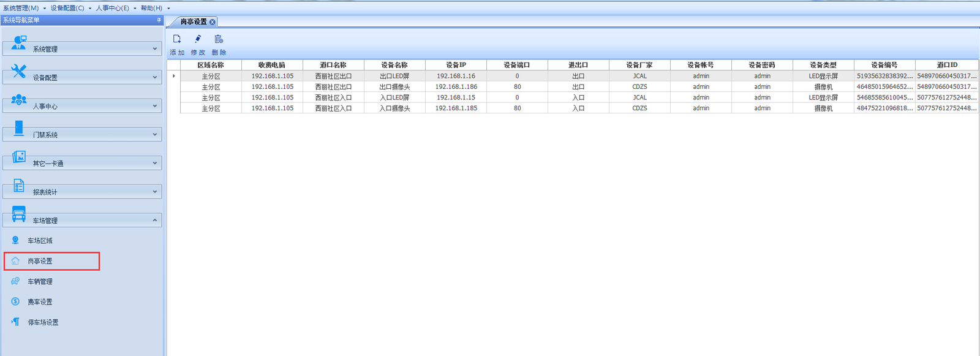
Task: Close the 岗亭设置 tab
Action: (213, 22)
